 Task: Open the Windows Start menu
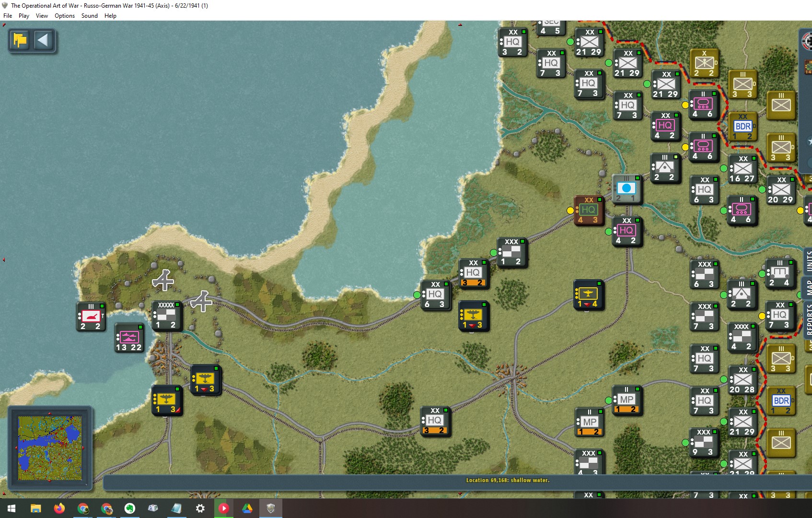[12, 508]
